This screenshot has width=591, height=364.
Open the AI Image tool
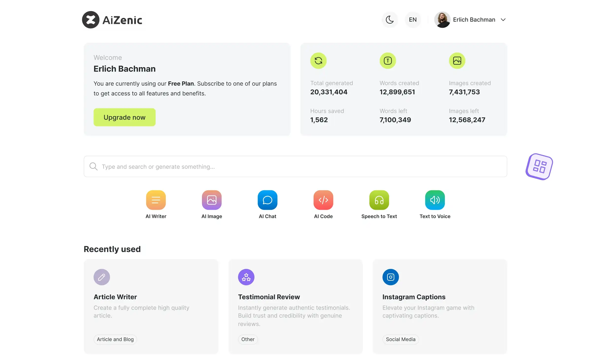click(x=212, y=199)
